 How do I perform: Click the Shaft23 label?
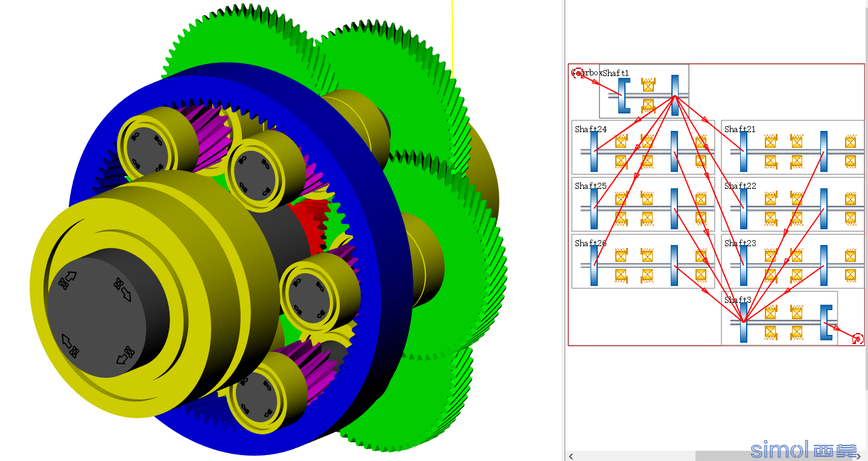point(740,243)
